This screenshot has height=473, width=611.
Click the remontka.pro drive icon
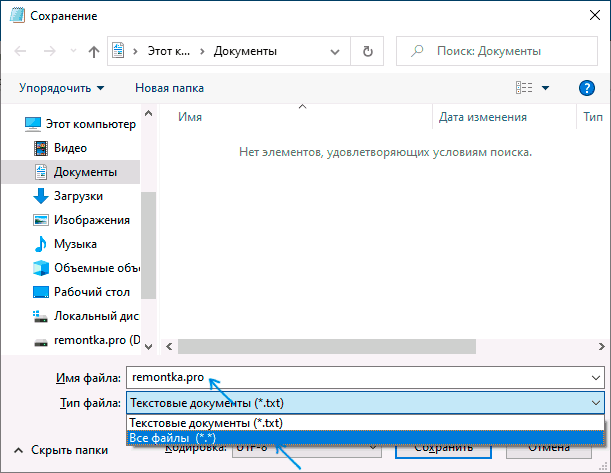(x=41, y=343)
